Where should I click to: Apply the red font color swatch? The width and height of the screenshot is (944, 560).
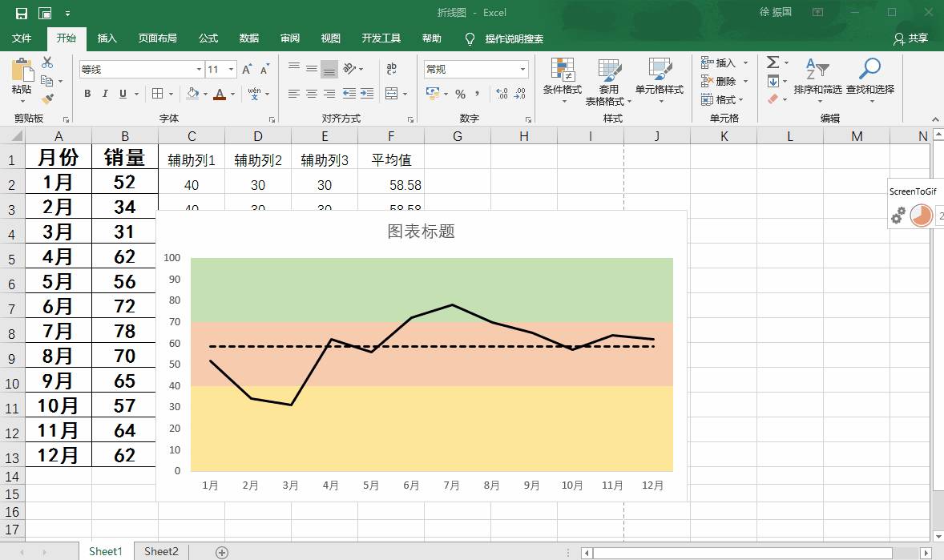(x=220, y=94)
